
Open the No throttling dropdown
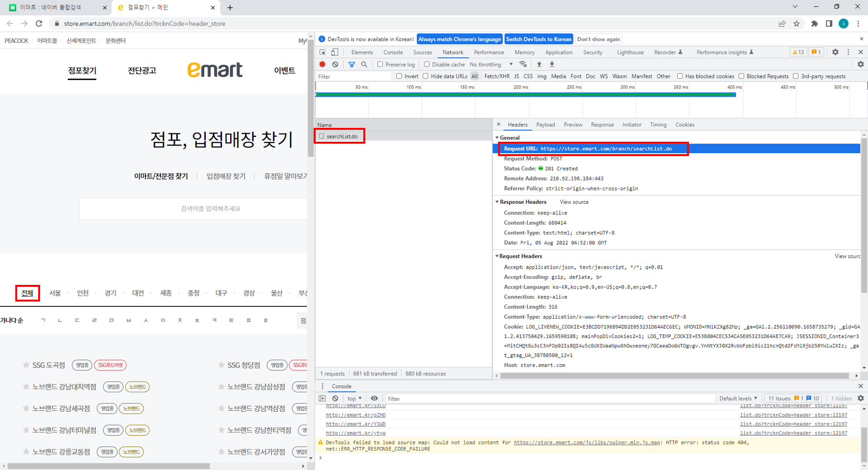click(491, 64)
